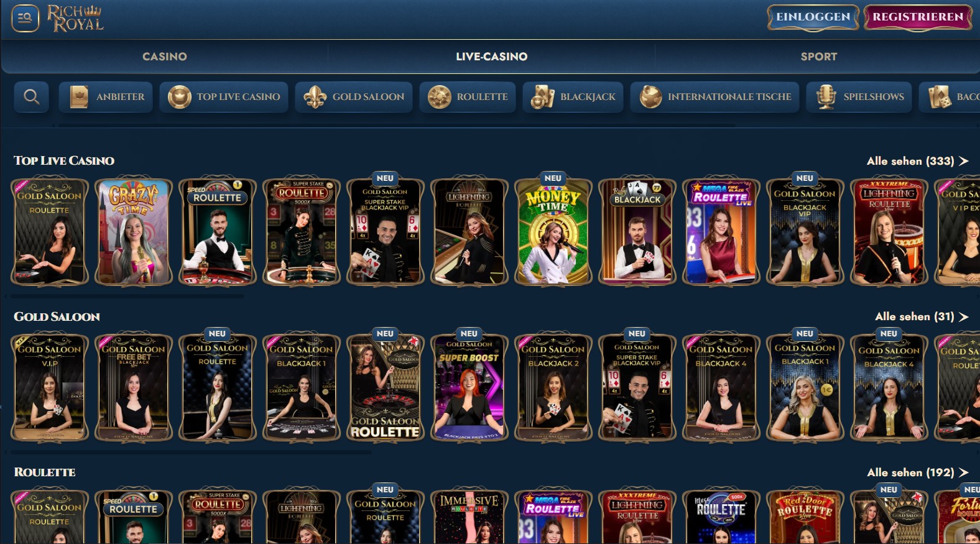This screenshot has width=980, height=544.
Task: Open XXXtreme Lightning Roulette in Top Live Casino
Action: coord(889,231)
